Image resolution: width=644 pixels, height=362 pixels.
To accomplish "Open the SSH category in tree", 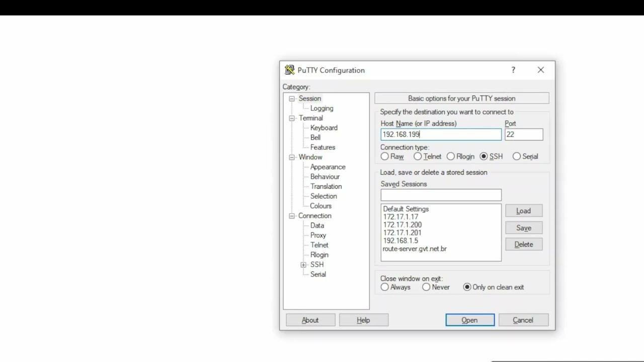I will click(x=317, y=264).
